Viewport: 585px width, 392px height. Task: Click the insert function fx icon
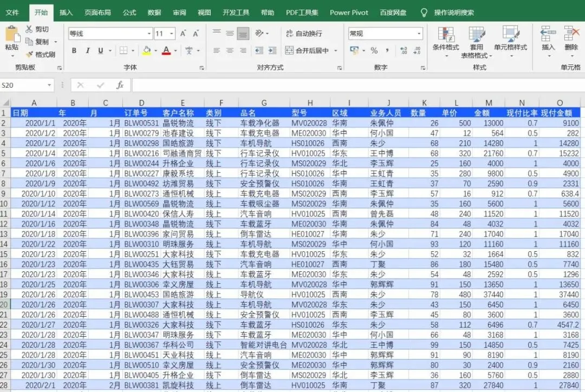[120, 85]
